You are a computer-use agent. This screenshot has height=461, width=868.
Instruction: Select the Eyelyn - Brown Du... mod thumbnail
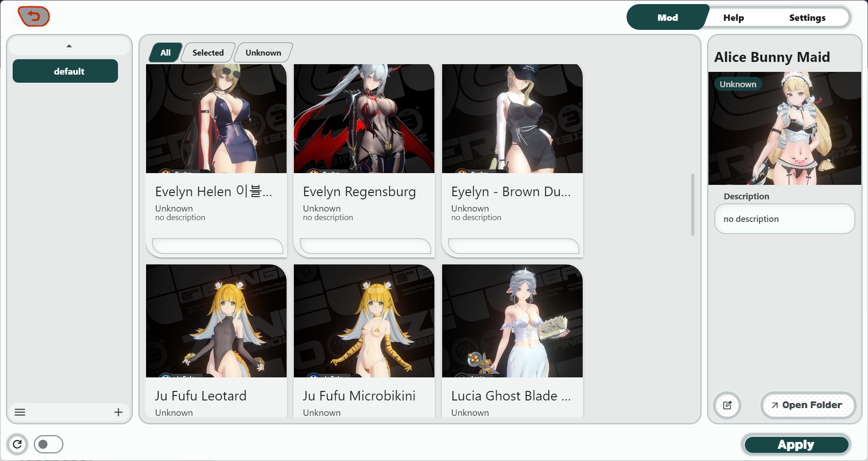pos(512,118)
